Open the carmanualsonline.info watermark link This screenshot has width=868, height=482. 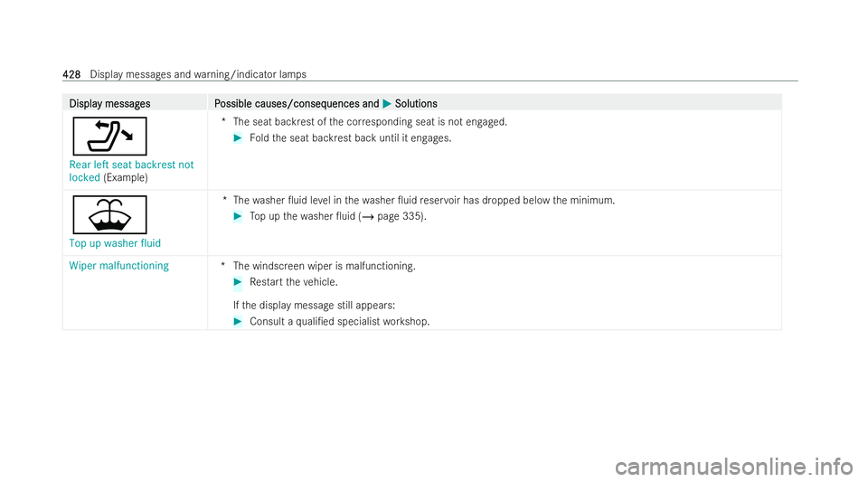click(x=734, y=467)
